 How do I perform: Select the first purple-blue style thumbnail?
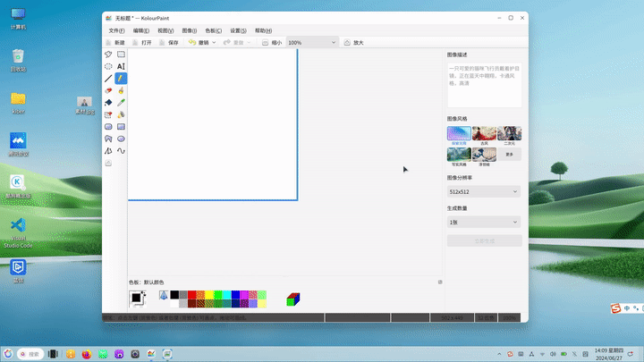click(459, 133)
